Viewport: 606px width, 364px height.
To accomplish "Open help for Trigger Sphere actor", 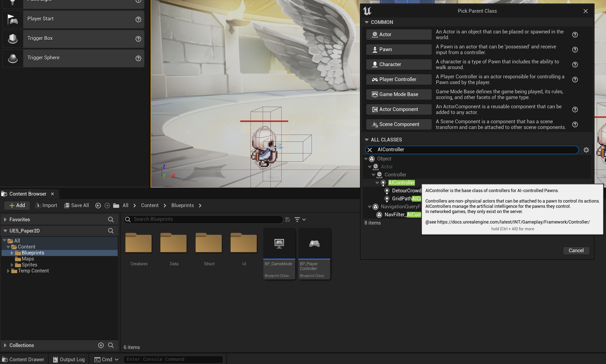I will click(x=138, y=58).
